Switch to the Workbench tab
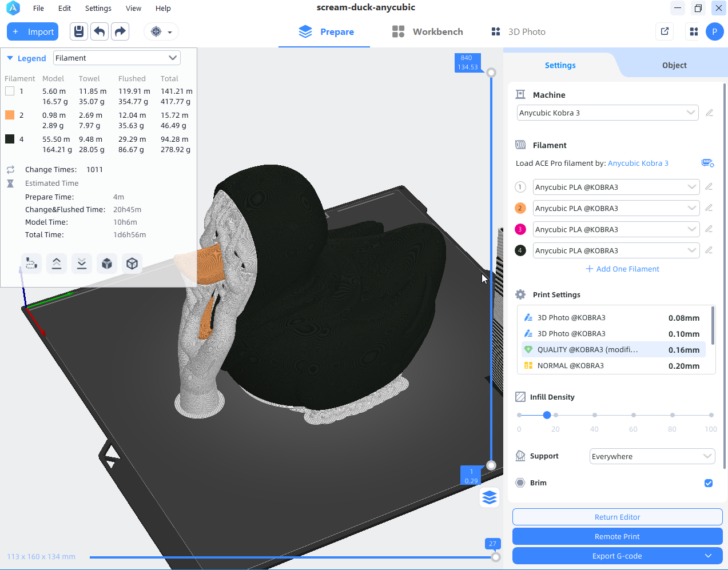The height and width of the screenshot is (570, 728). (x=428, y=32)
